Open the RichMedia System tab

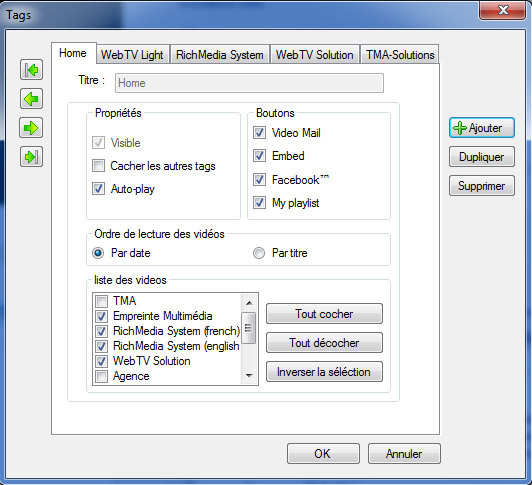click(220, 55)
